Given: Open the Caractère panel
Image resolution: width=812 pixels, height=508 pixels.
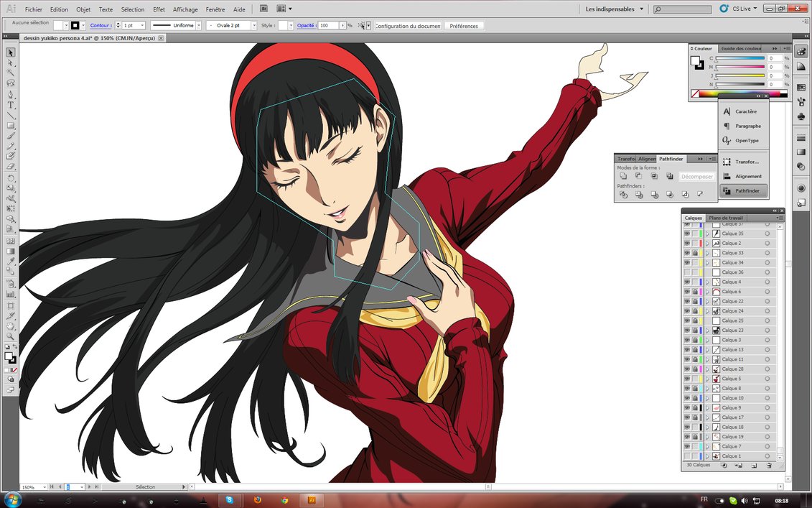Looking at the screenshot, I should (x=743, y=111).
